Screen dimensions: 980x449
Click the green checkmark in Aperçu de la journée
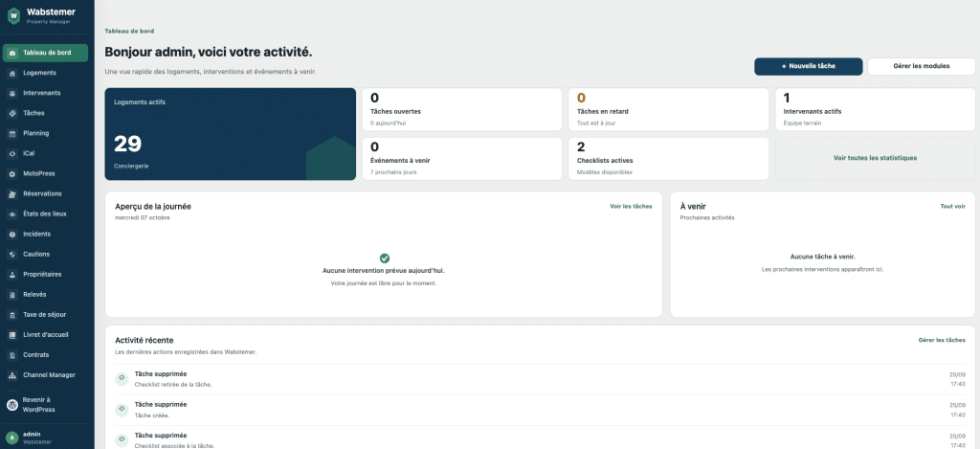[385, 258]
